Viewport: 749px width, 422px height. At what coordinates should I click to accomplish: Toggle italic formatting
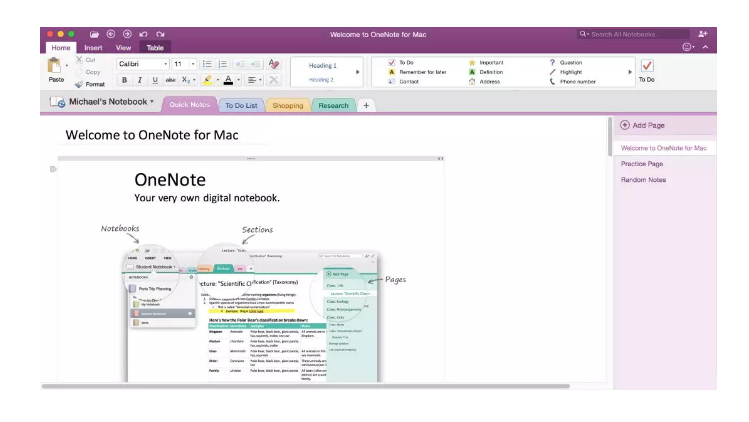(139, 80)
